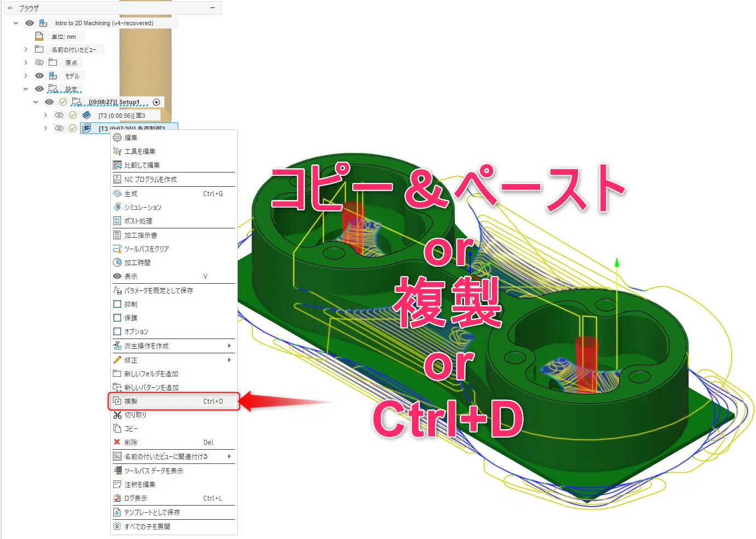
Task: Click the 設定 tree label
Action: click(x=71, y=89)
